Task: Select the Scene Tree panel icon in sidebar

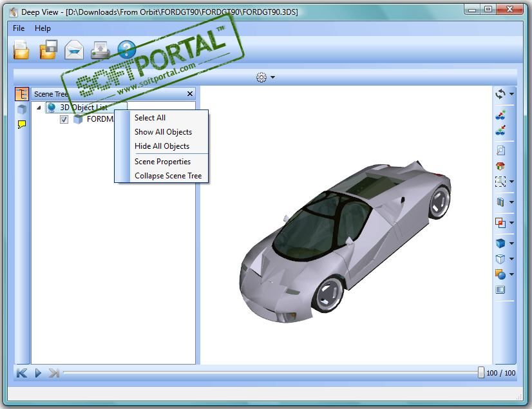Action: click(22, 93)
